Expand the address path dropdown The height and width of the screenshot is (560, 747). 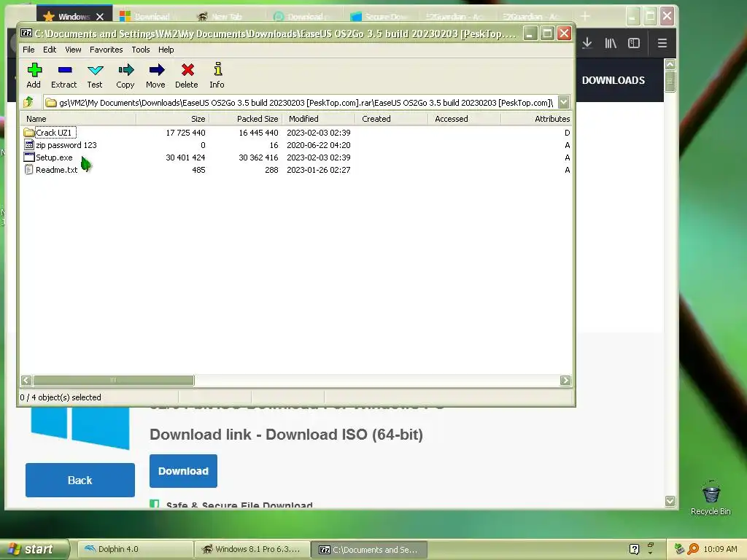(564, 102)
